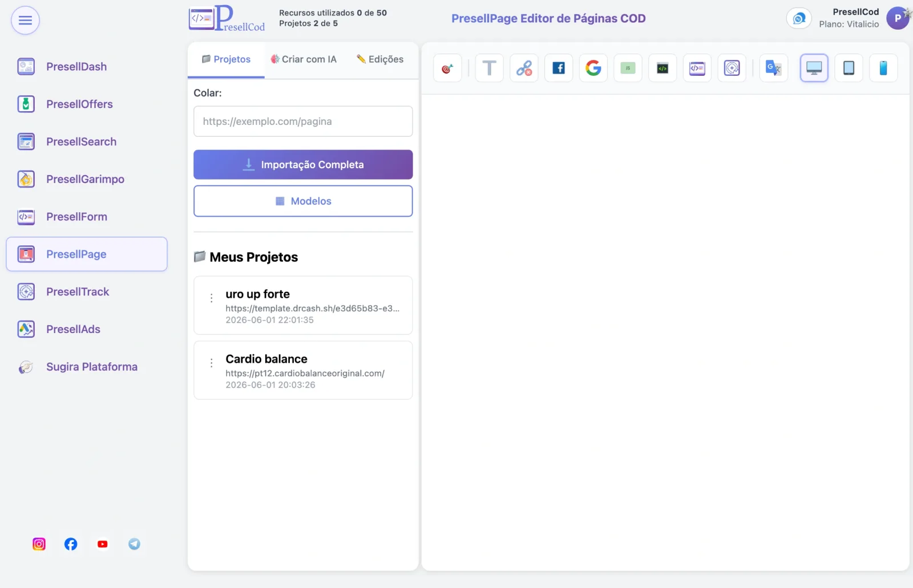Go to PresellSearch in sidebar
Image resolution: width=913 pixels, height=588 pixels.
coord(87,142)
